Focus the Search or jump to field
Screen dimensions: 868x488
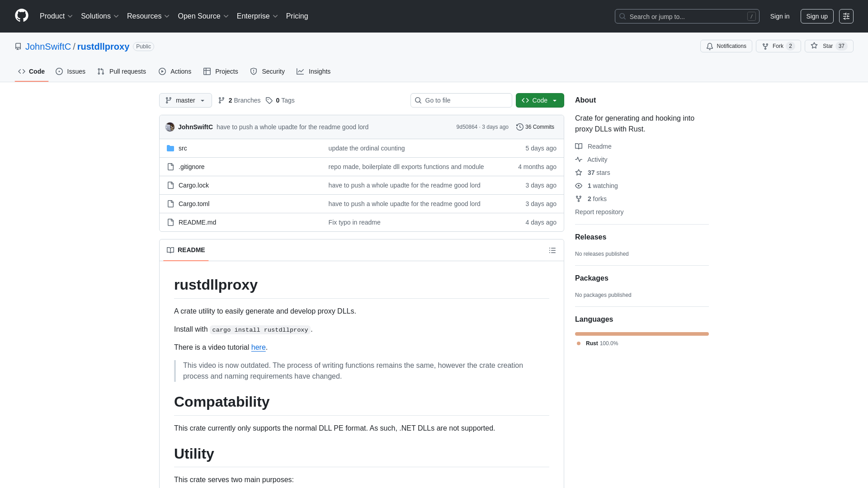687,16
